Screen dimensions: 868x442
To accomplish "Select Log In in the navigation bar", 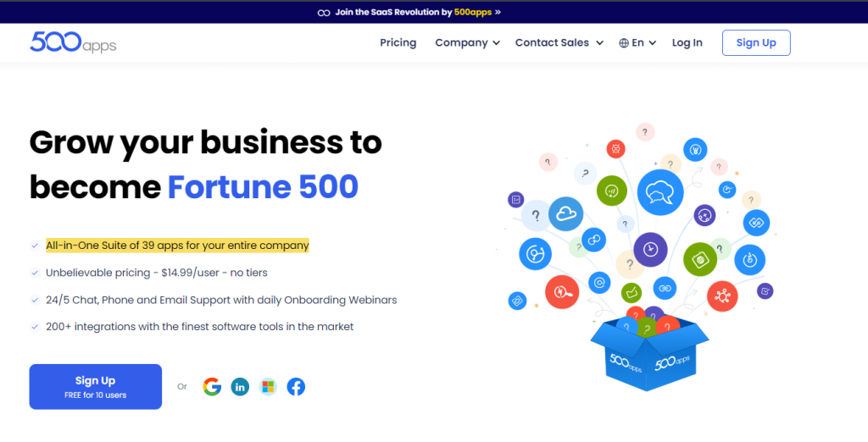I will [x=687, y=43].
